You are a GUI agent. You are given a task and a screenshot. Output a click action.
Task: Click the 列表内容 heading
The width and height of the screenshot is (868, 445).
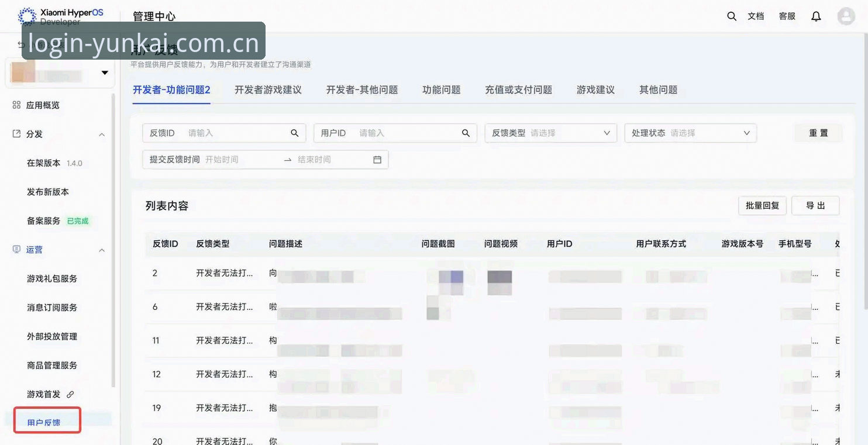[167, 206]
